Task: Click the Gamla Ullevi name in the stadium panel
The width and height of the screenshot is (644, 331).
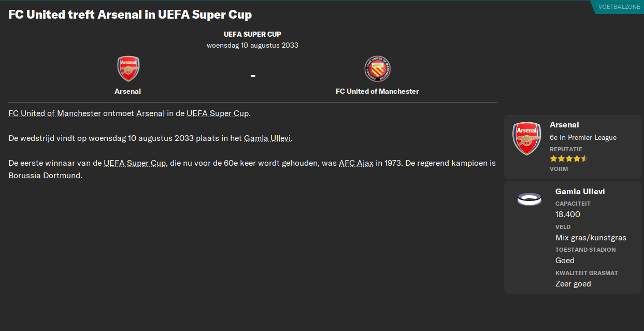Action: coord(580,191)
